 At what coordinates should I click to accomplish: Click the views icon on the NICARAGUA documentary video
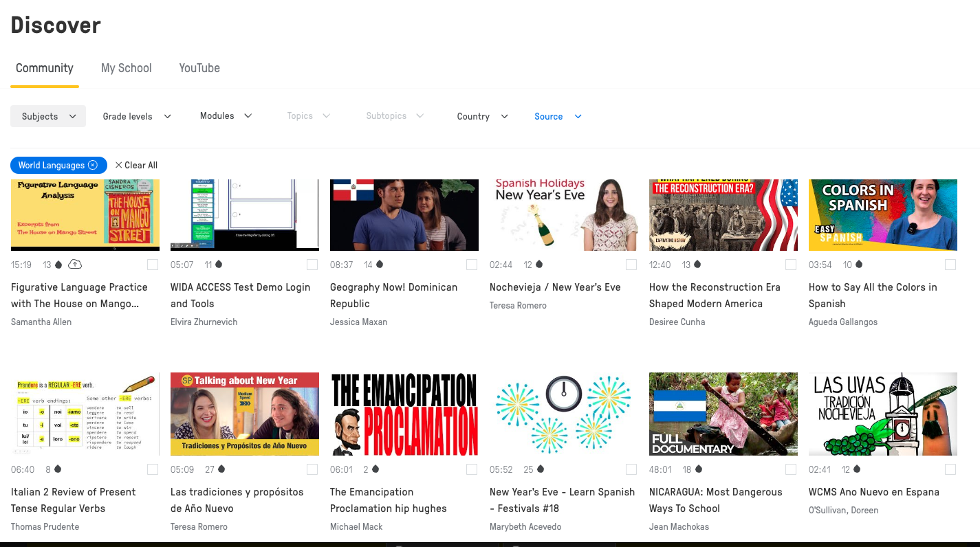tap(699, 469)
